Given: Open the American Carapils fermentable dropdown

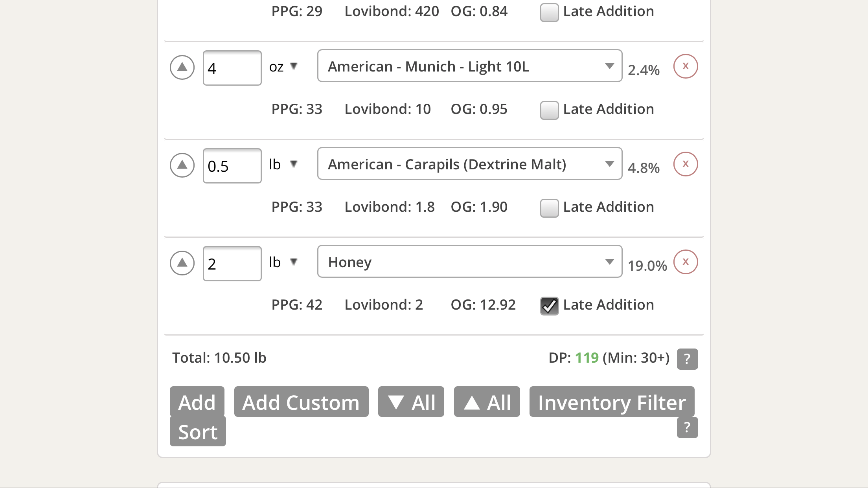Looking at the screenshot, I should 470,164.
